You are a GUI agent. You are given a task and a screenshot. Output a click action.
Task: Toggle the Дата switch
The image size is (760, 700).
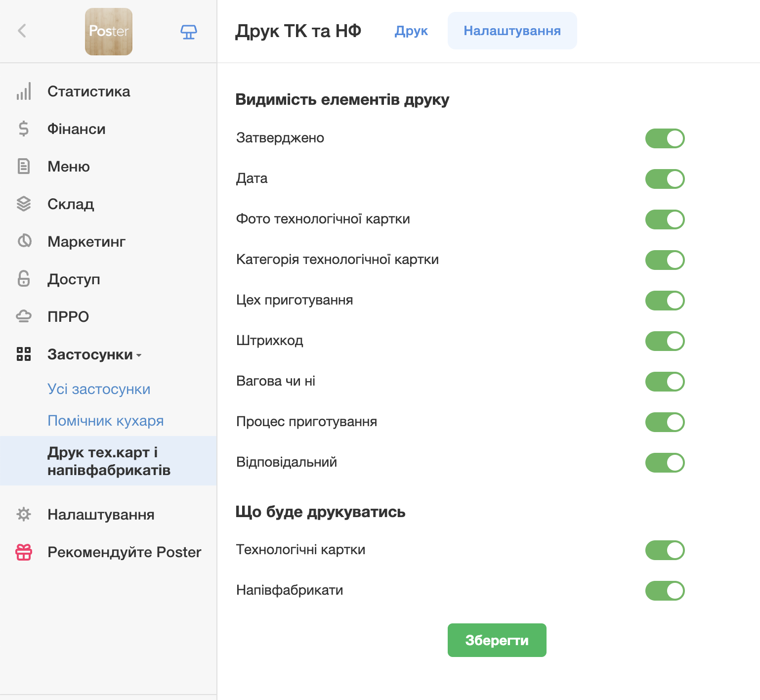[665, 179]
